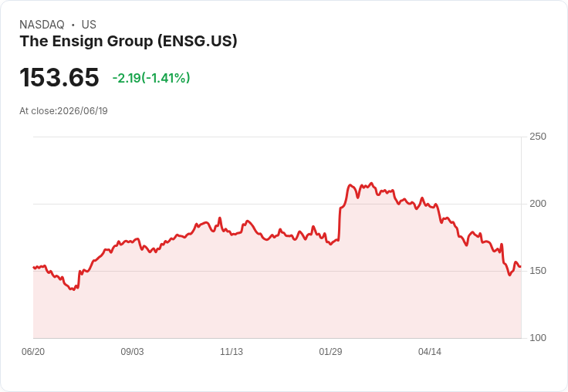This screenshot has height=392, width=568.
Task: Select the 100 y-axis label
Action: pyautogui.click(x=538, y=338)
